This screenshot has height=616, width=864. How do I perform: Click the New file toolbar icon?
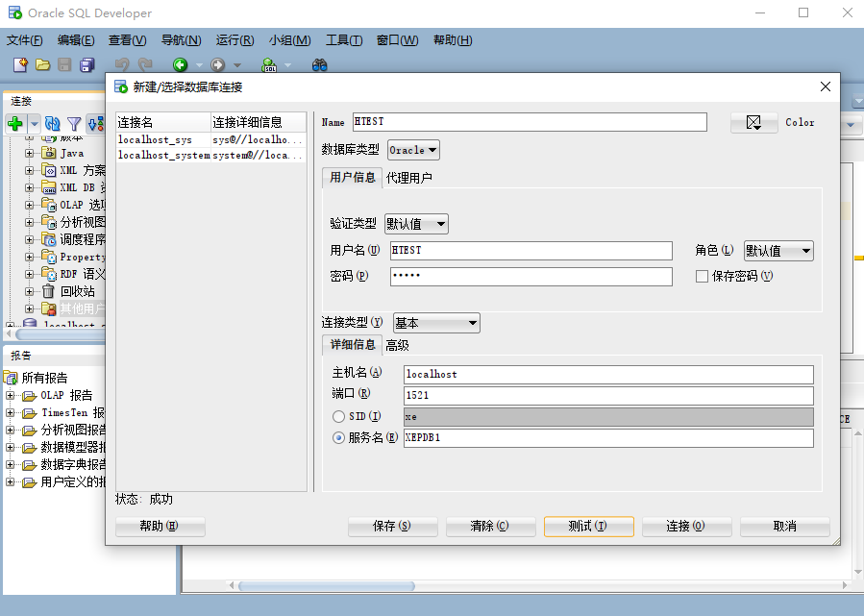pyautogui.click(x=20, y=65)
